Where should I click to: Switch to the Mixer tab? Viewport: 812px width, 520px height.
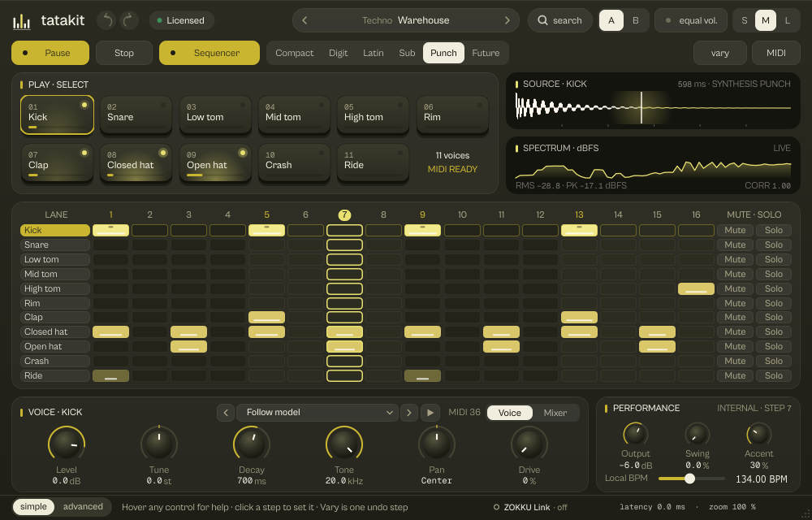pos(555,413)
